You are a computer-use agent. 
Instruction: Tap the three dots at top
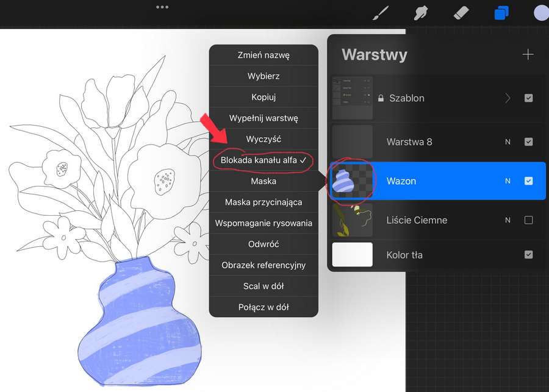tap(162, 7)
